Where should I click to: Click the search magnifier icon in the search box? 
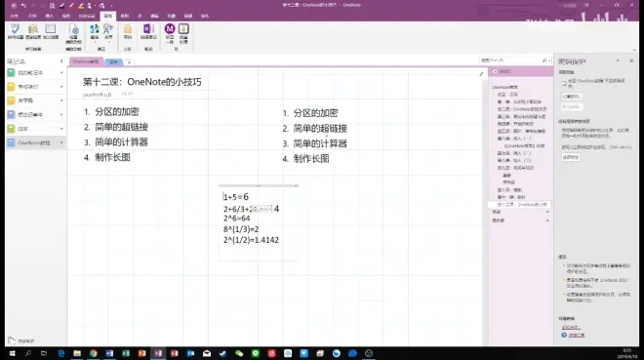tap(544, 60)
